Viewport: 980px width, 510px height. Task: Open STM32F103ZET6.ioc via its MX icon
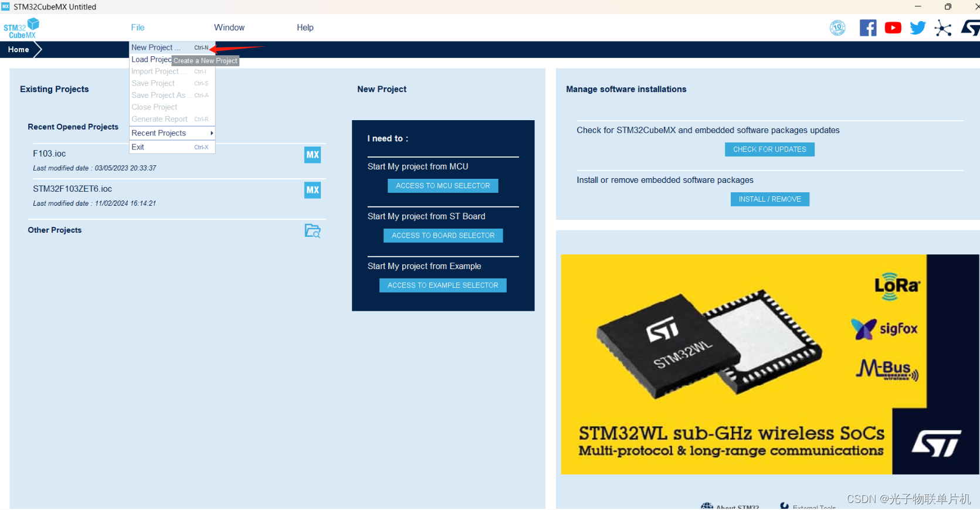pyautogui.click(x=313, y=190)
